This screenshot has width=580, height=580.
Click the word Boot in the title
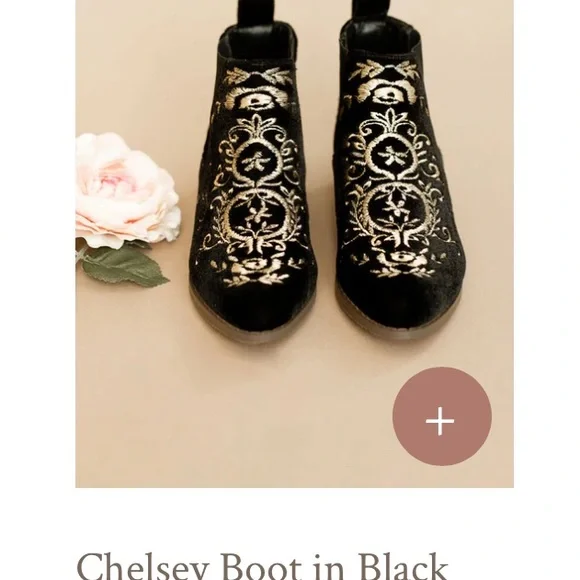pos(266,566)
